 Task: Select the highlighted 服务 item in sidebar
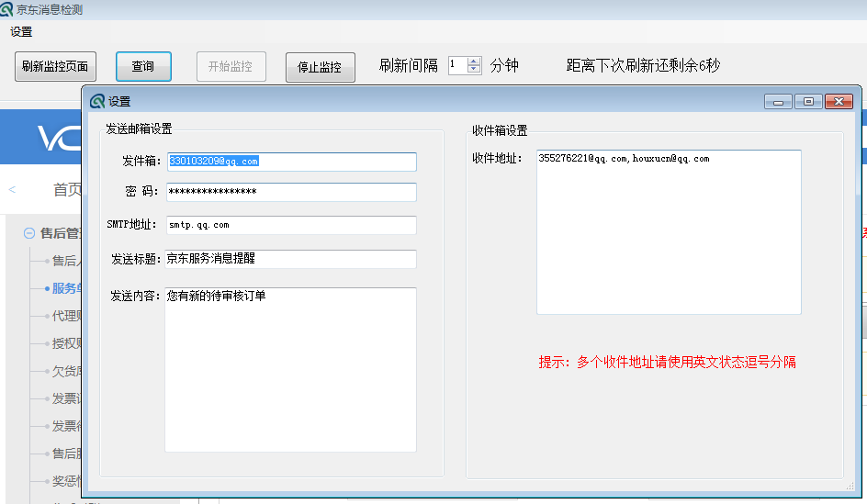click(66, 288)
